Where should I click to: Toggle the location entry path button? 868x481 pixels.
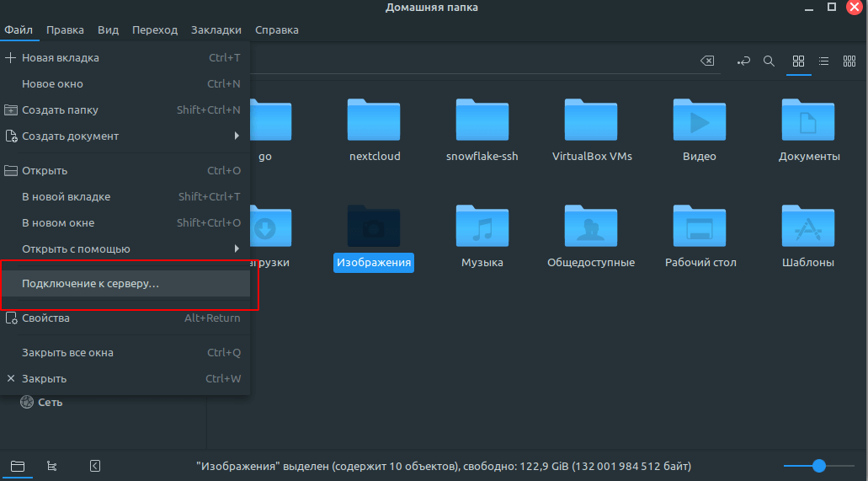743,61
